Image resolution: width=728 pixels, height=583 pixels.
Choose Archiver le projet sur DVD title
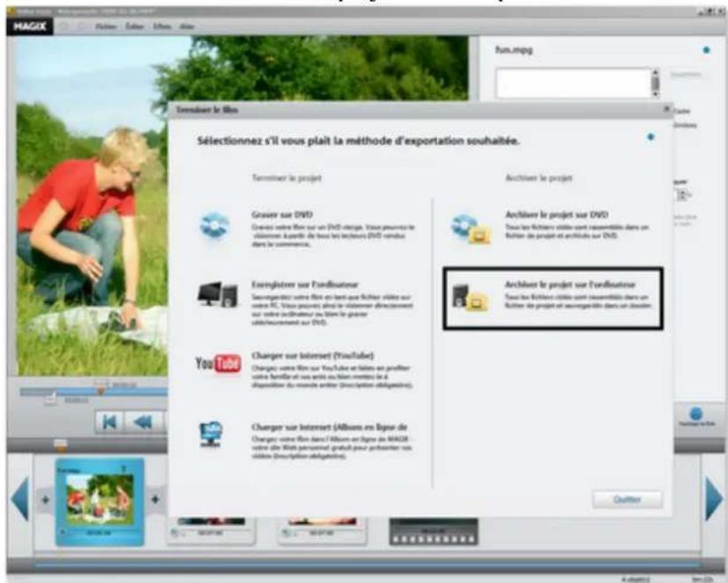556,215
